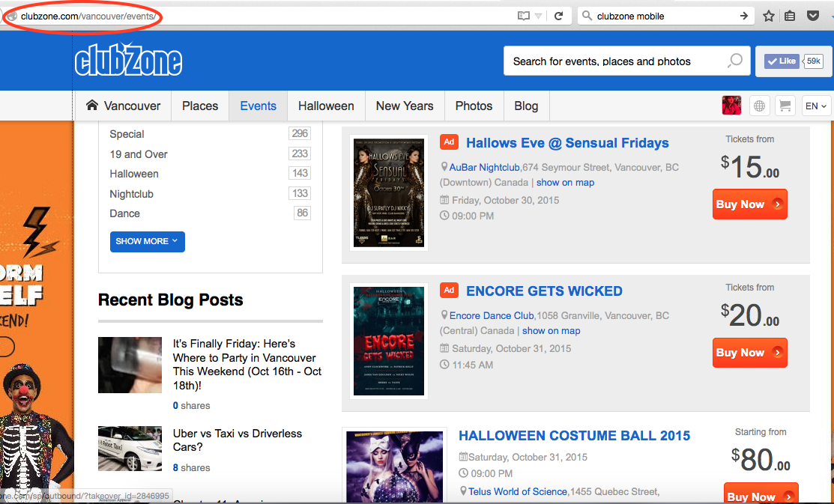This screenshot has width=834, height=504.
Task: Click the 233 count beside 19 and Over
Action: pyautogui.click(x=300, y=154)
